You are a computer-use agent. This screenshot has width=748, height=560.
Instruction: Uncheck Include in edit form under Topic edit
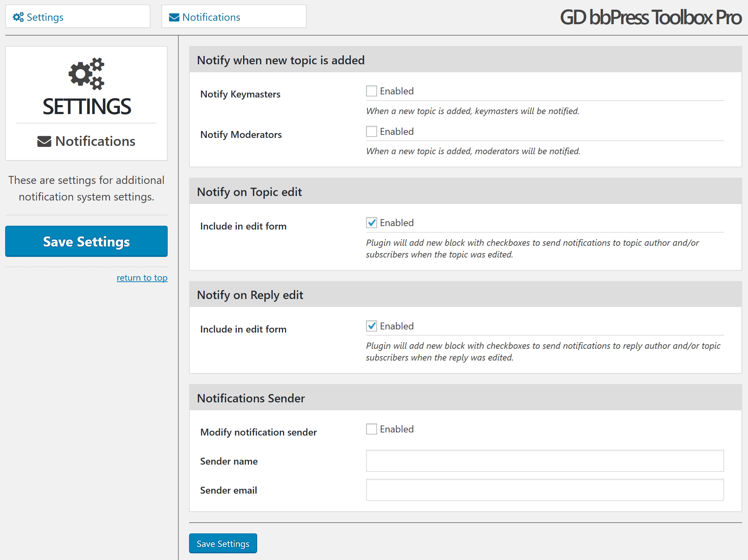372,223
